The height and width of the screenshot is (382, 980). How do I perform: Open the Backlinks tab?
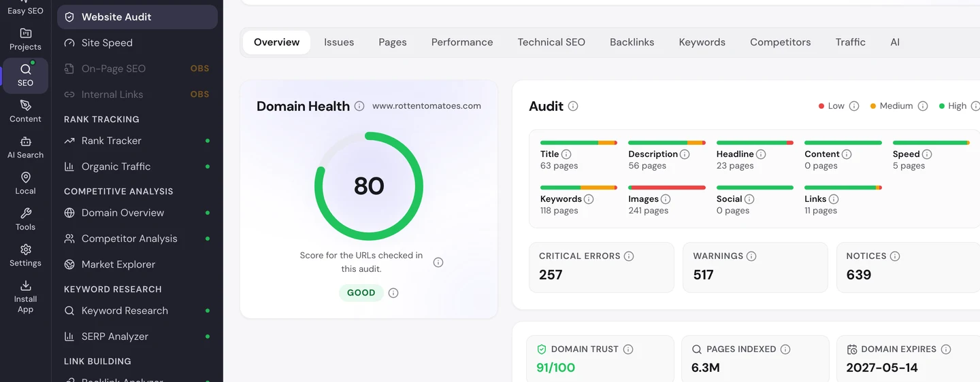pos(632,42)
